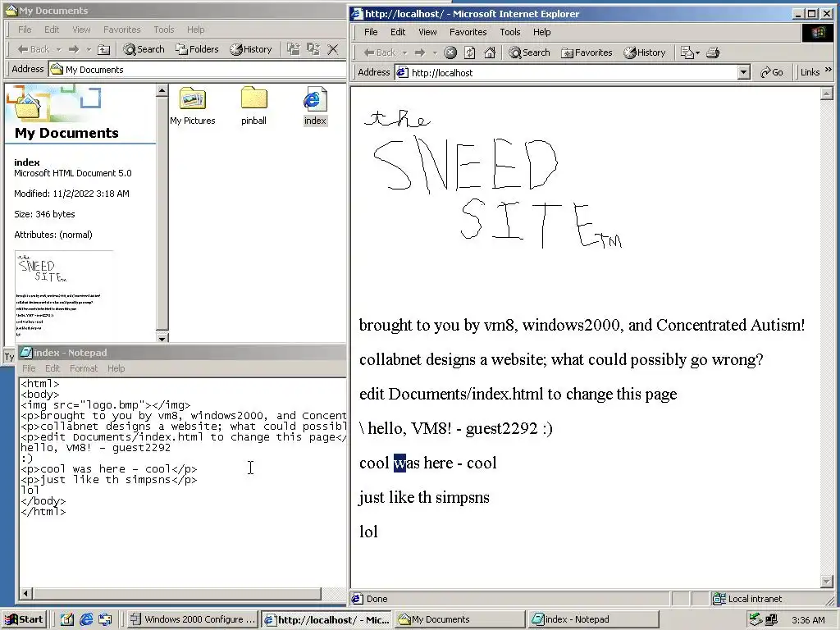Click the Go button in Internet Explorer

772,72
